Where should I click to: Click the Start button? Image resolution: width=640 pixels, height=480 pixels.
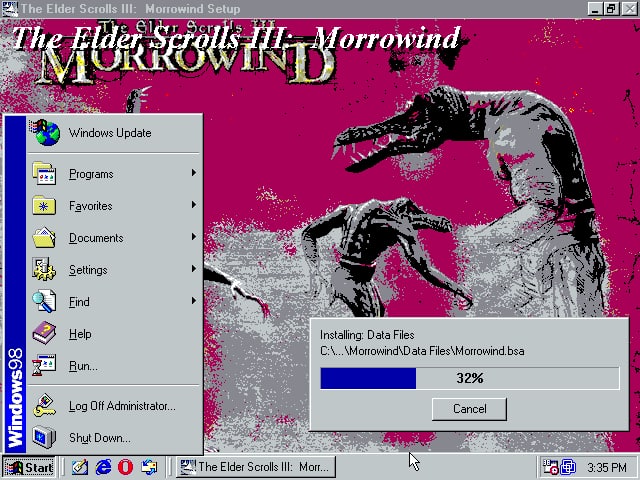(x=29, y=467)
